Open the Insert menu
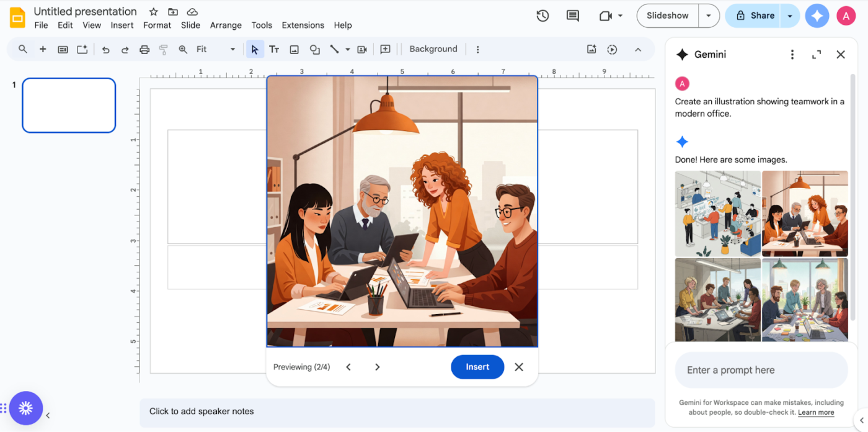This screenshot has height=432, width=868. (122, 25)
